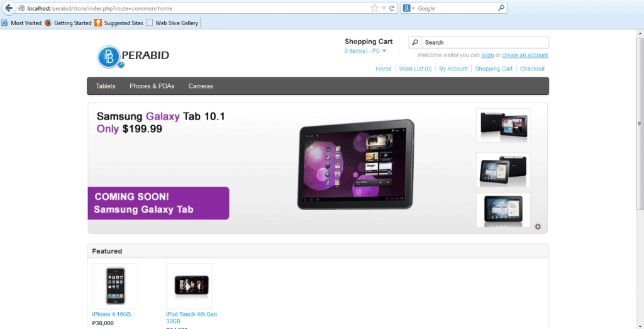The image size is (644, 329).
Task: Click the browser back arrow button
Action: pos(9,8)
